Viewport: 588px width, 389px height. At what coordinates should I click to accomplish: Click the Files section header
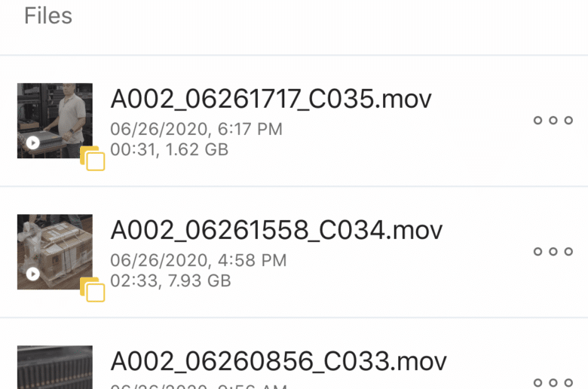(48, 16)
